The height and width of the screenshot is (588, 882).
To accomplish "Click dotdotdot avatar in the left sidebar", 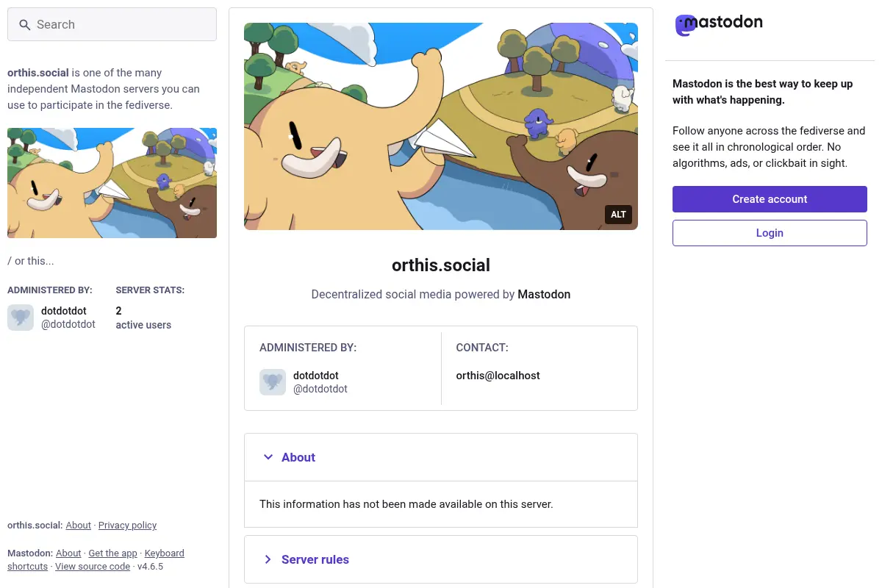I will 21,318.
